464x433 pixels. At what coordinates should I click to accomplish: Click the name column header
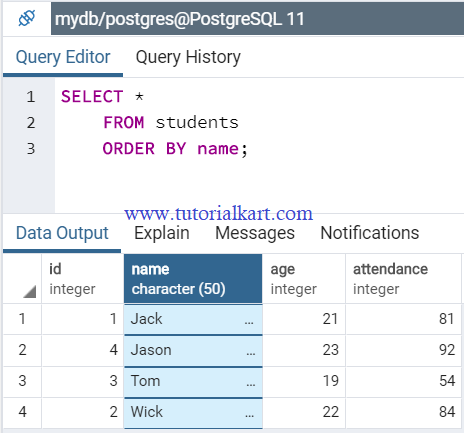193,279
